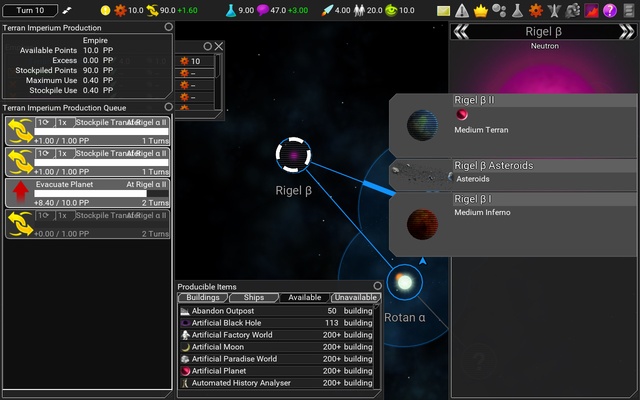Image resolution: width=640 pixels, height=400 pixels.
Task: Select Abandon Outpost in Producible Items
Action: [x=276, y=311]
